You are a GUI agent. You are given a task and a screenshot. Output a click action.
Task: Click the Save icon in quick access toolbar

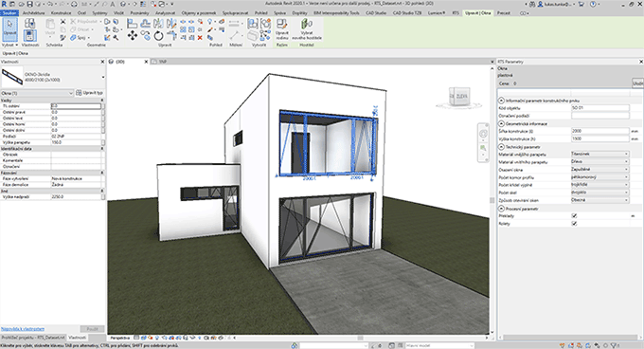pyautogui.click(x=29, y=4)
